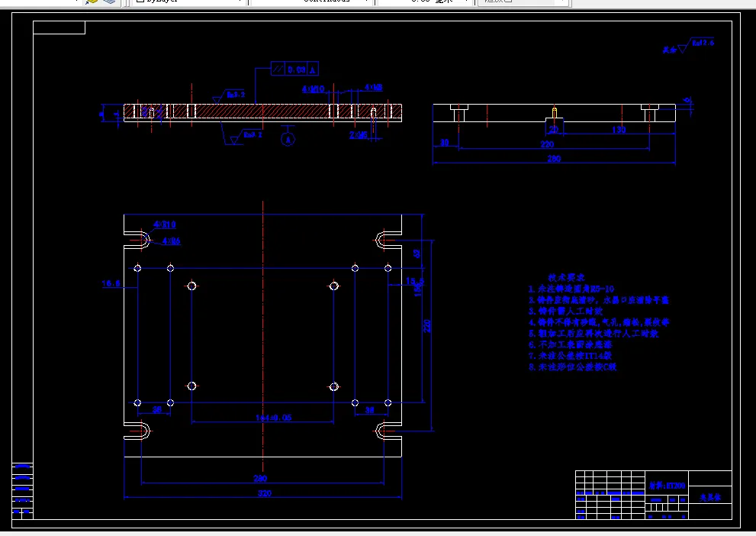Select note 5 粗加工后 aging requirement
This screenshot has height=536, width=756.
point(594,334)
